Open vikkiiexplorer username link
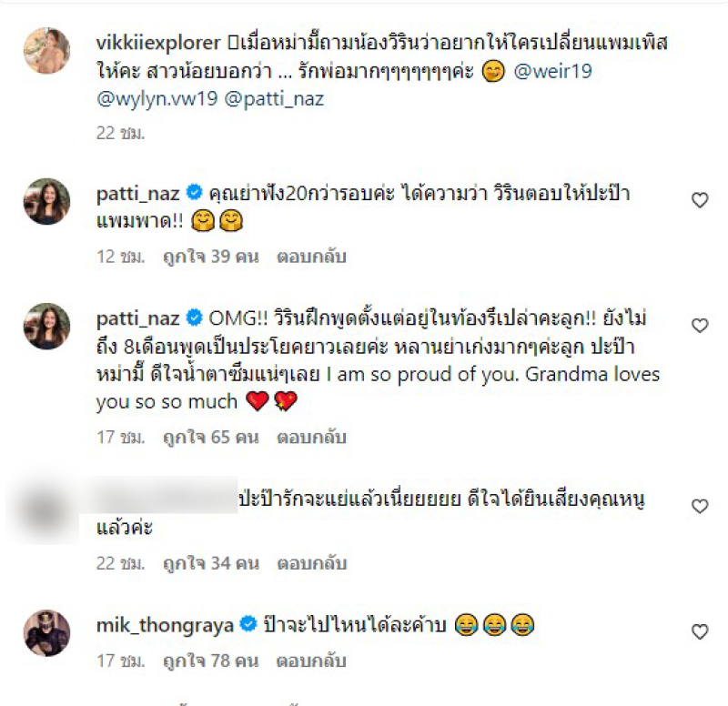The image size is (728, 706). 158,43
